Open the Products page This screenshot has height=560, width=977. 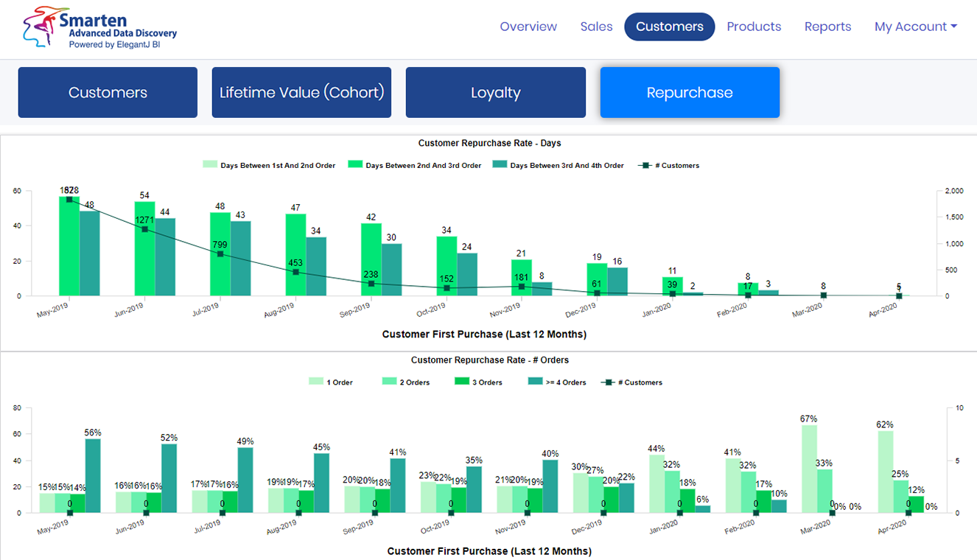pyautogui.click(x=754, y=27)
